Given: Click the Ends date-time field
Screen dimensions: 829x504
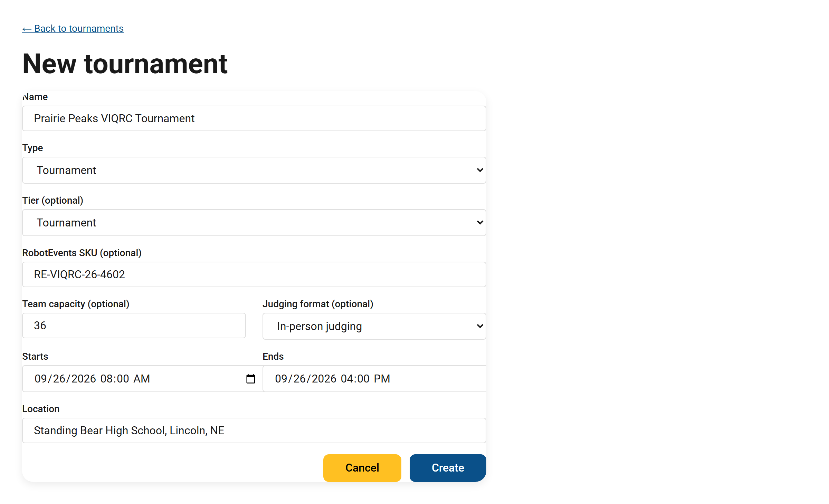Looking at the screenshot, I should [x=374, y=379].
